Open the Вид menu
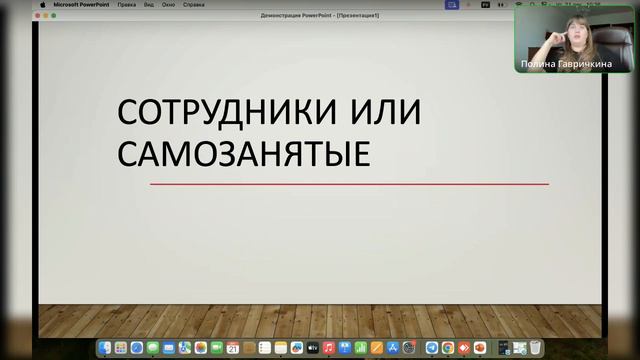This screenshot has width=640, height=360. (149, 5)
